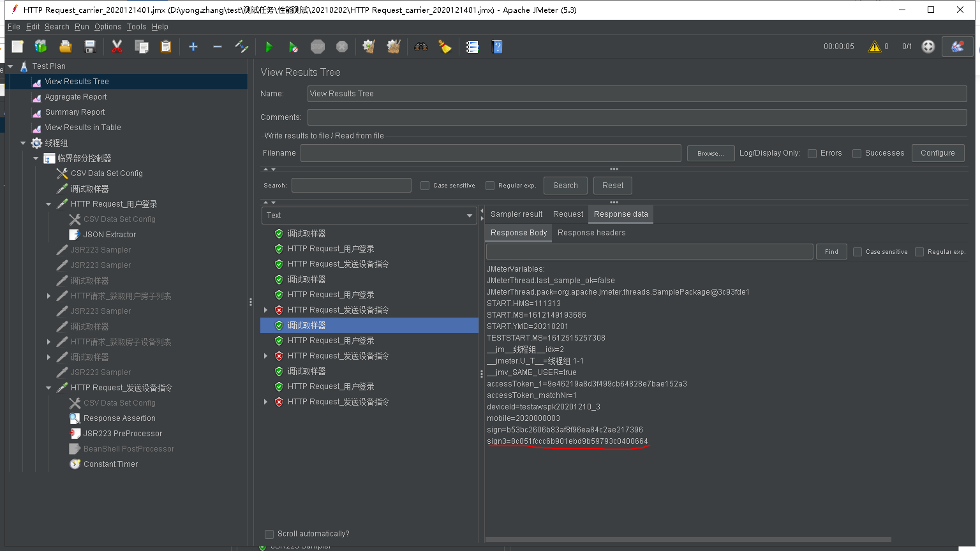
Task: Expand the HTTP请求_获取用户房子列表 node
Action: coord(49,295)
